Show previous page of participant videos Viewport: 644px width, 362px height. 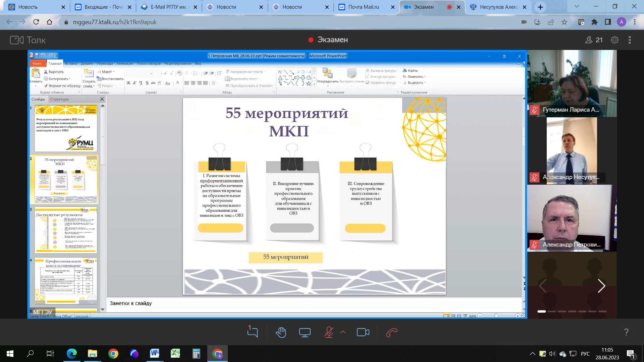tap(543, 286)
